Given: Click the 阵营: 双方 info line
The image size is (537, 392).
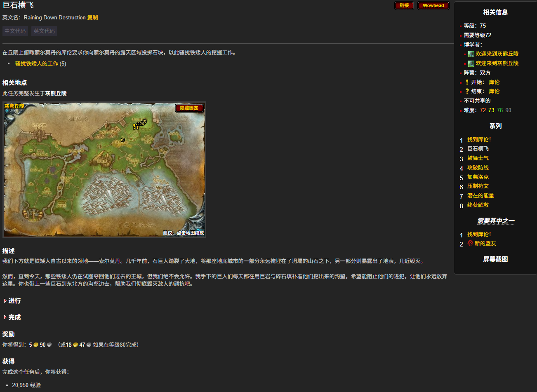Looking at the screenshot, I should [477, 73].
